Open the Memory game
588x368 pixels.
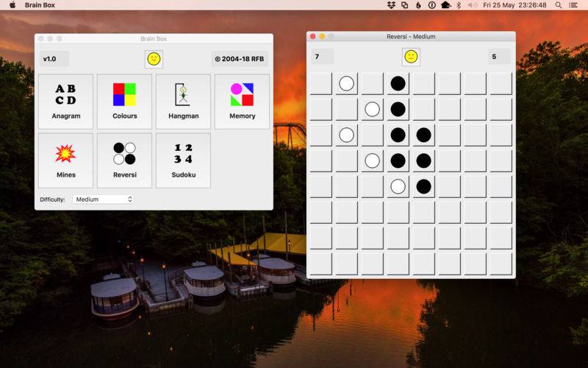(242, 102)
